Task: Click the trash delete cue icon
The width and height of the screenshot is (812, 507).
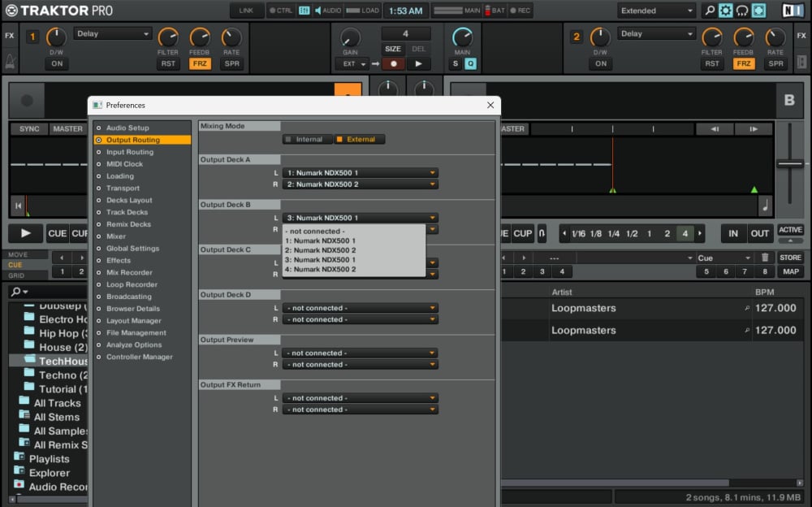Action: tap(765, 257)
